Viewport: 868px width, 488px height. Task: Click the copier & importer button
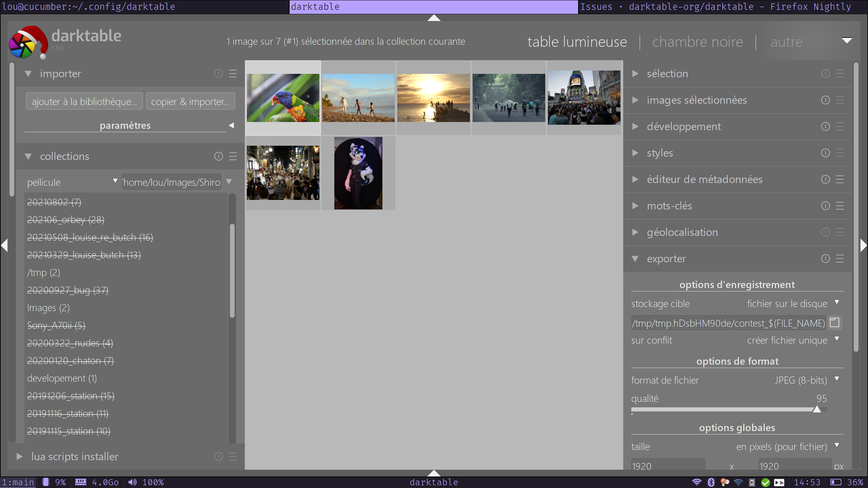pos(190,101)
